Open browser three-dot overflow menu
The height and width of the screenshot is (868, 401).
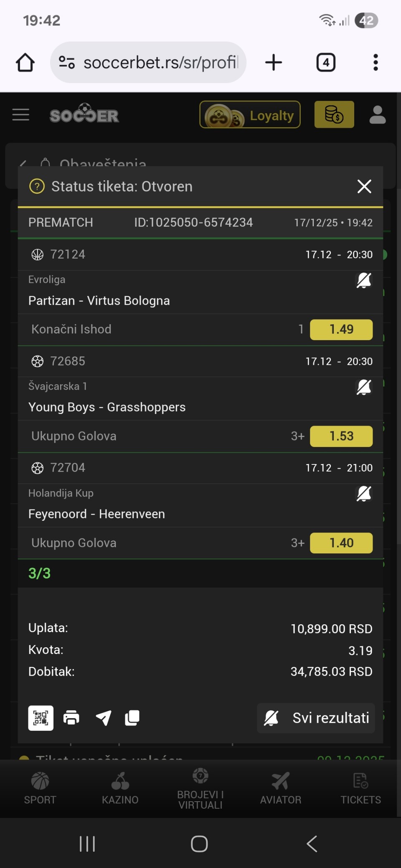376,63
